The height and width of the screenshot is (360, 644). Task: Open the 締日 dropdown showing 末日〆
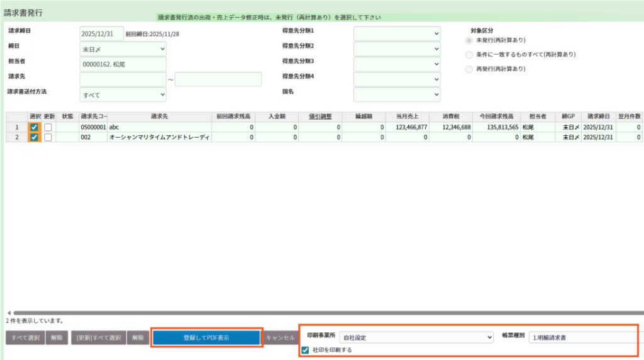coord(123,48)
